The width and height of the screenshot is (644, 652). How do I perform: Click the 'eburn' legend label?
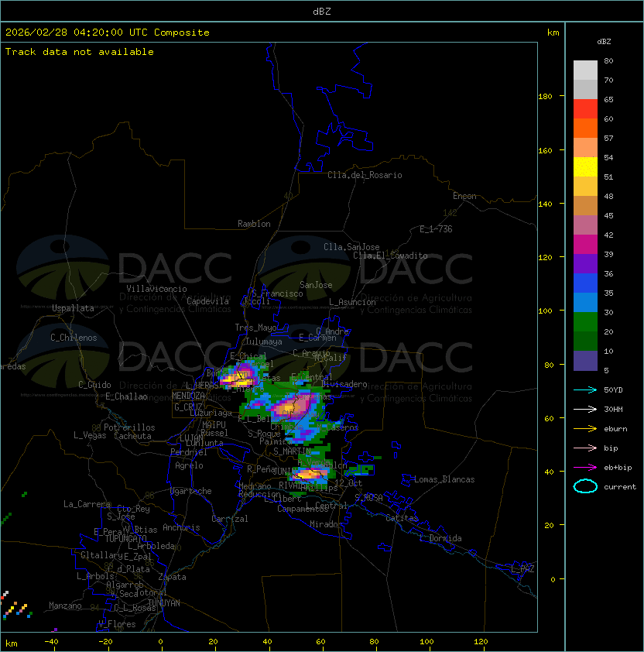point(615,429)
